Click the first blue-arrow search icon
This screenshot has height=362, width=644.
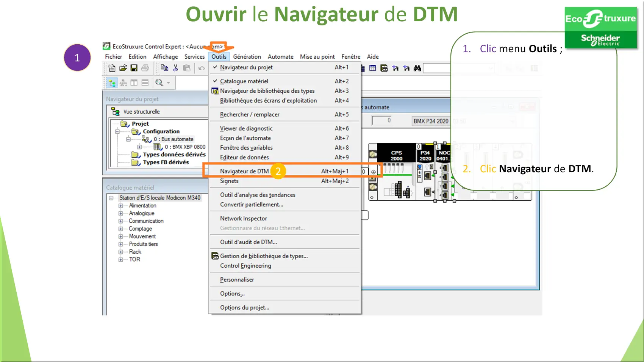click(395, 68)
